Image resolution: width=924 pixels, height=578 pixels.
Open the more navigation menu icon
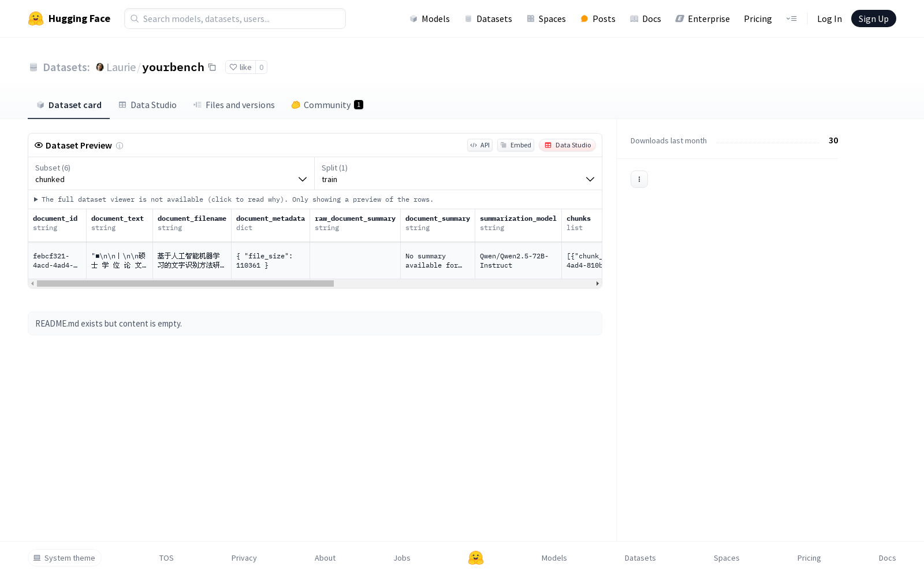(x=791, y=18)
